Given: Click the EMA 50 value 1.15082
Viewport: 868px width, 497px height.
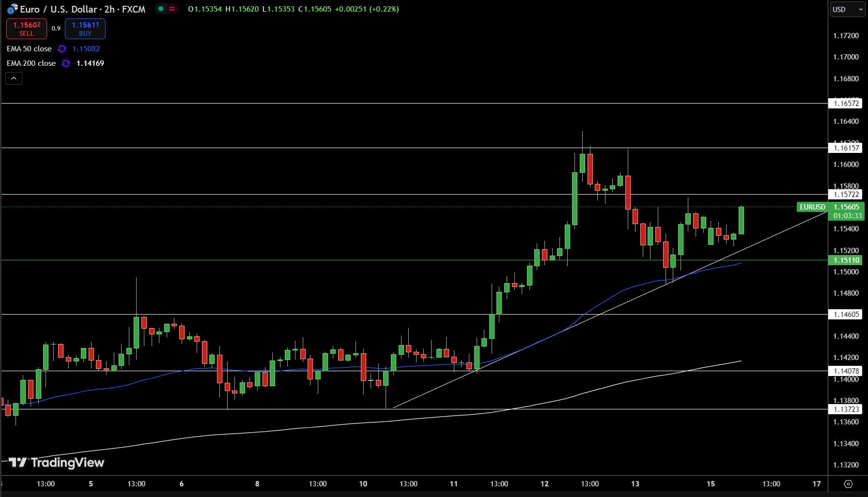Looking at the screenshot, I should click(x=86, y=49).
